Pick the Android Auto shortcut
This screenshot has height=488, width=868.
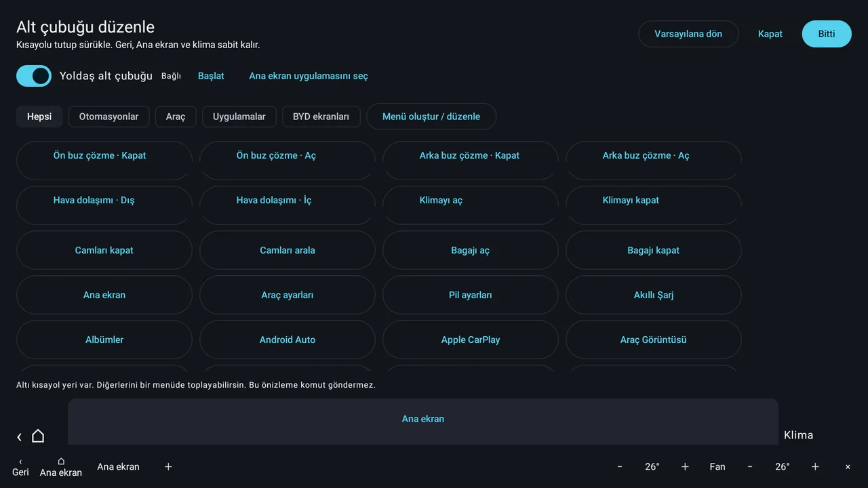(x=288, y=340)
